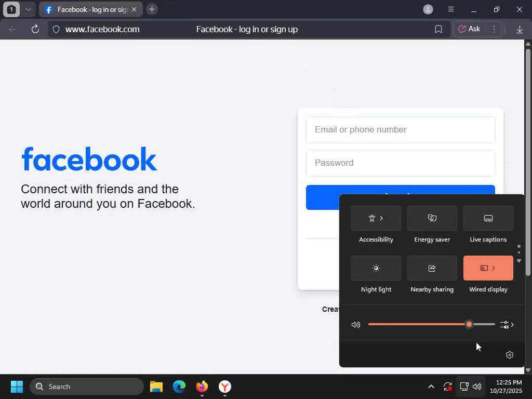Open File Explorer from taskbar
This screenshot has width=532, height=399.
point(156,387)
